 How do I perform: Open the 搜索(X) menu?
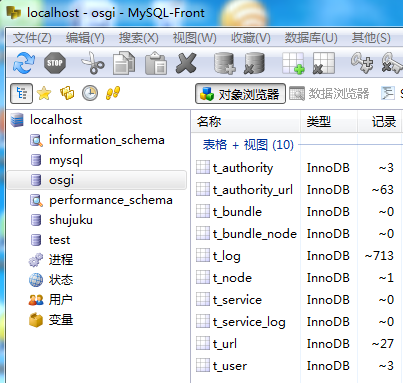point(139,38)
